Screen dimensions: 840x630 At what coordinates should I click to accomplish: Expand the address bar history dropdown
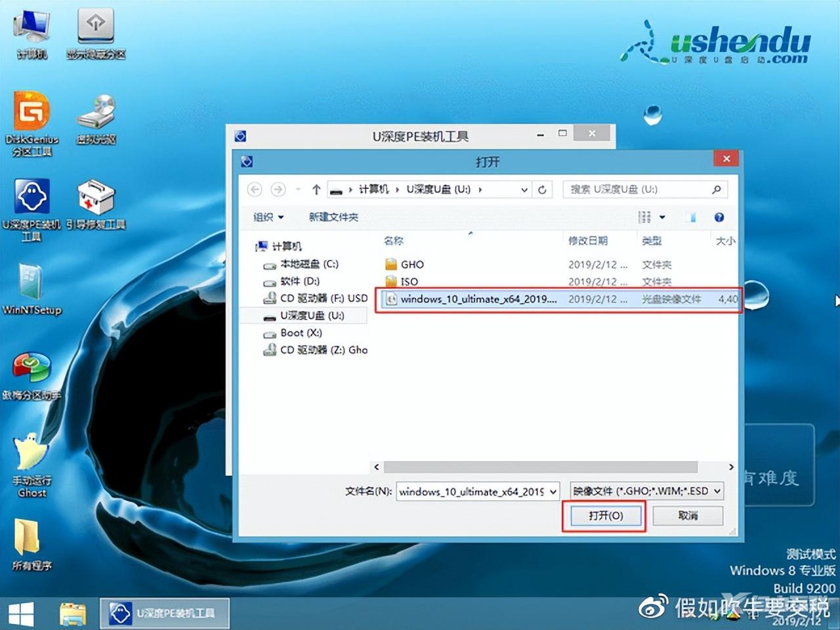(x=524, y=190)
